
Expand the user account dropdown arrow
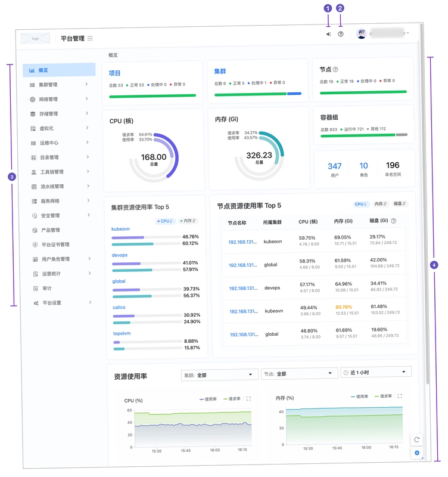click(x=408, y=33)
